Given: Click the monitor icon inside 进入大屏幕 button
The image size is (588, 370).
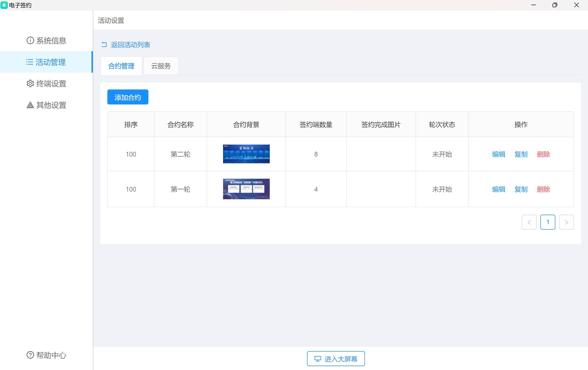Looking at the screenshot, I should (x=317, y=359).
